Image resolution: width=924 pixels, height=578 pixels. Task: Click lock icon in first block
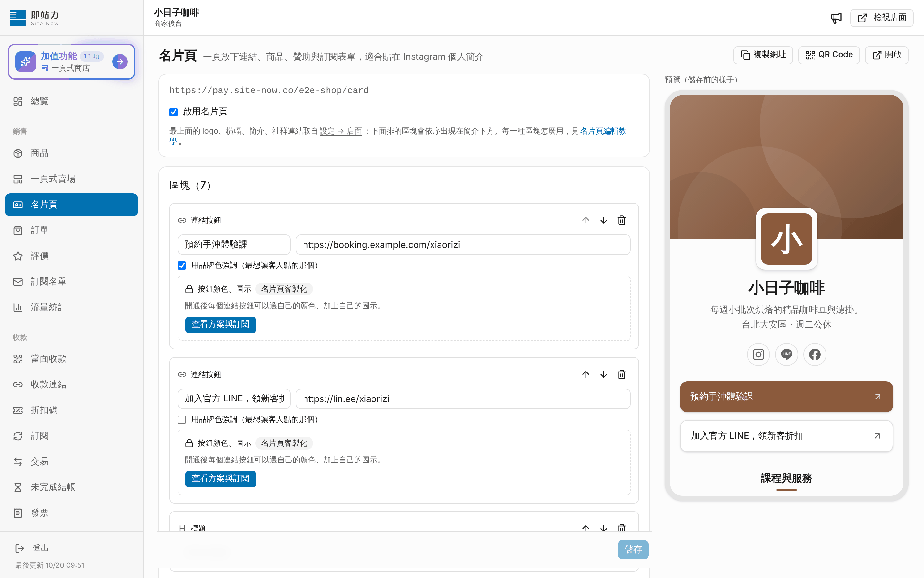(x=189, y=289)
